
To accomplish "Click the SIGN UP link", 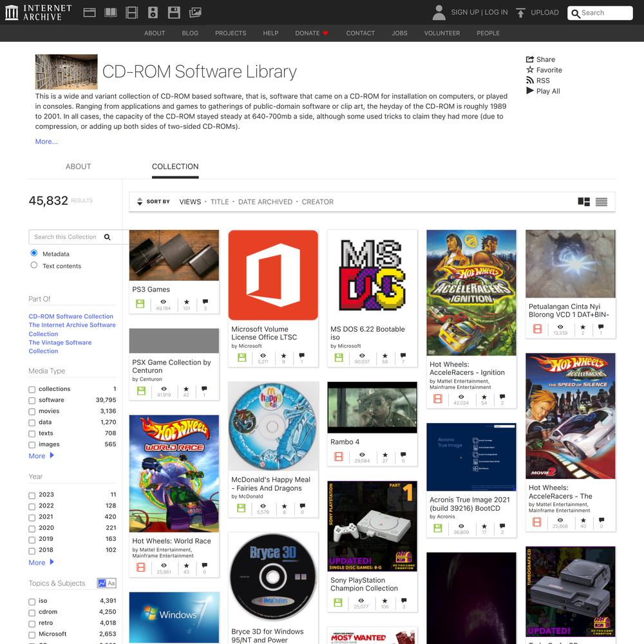I will pos(465,12).
